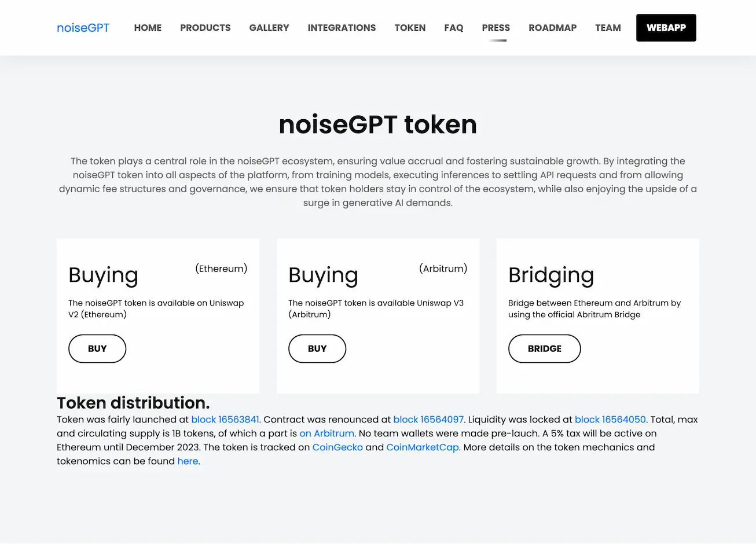Select the PRESS navigation item
The image size is (756, 544).
[x=496, y=27]
